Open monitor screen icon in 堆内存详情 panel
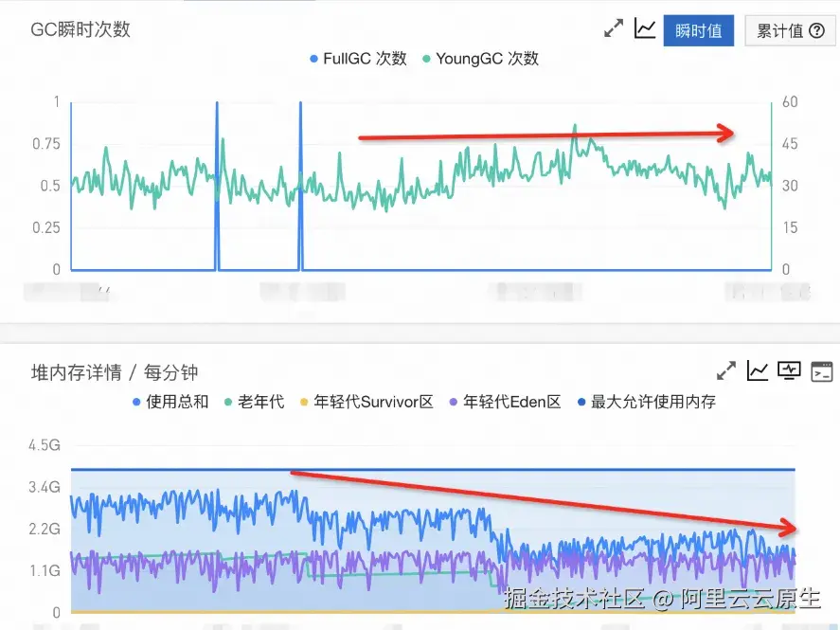This screenshot has height=630, width=840. 789,370
